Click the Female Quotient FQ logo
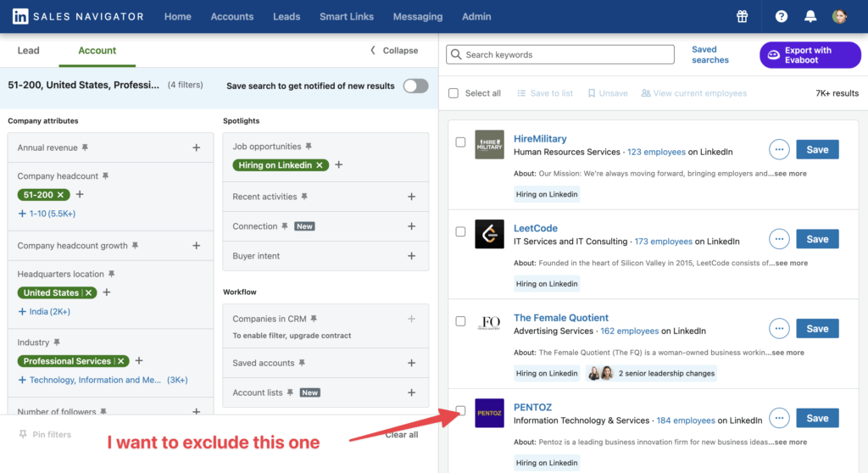 pos(489,324)
